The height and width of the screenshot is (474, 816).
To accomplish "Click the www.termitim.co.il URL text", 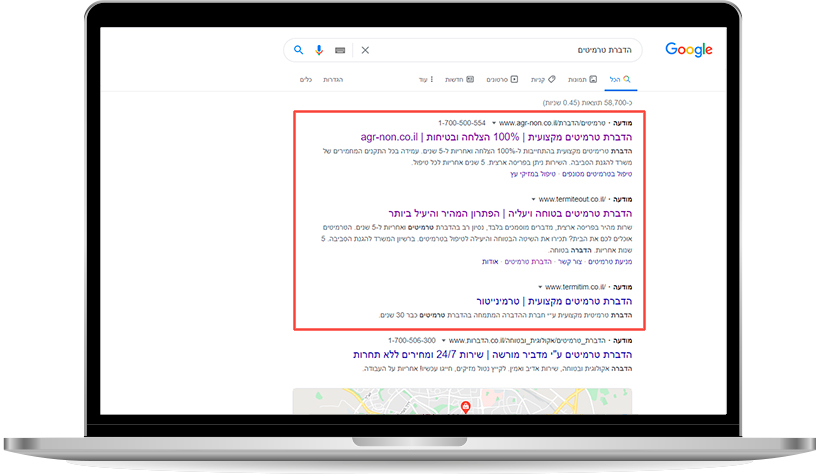I will pos(576,287).
